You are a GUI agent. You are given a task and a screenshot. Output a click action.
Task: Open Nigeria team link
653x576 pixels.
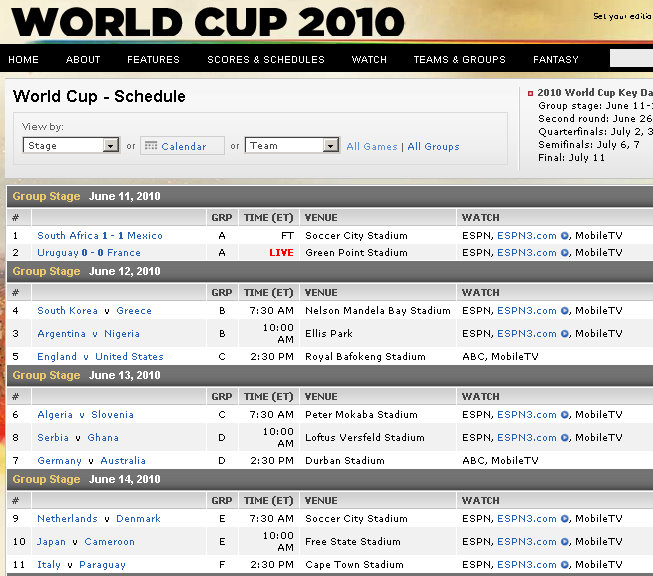point(122,334)
